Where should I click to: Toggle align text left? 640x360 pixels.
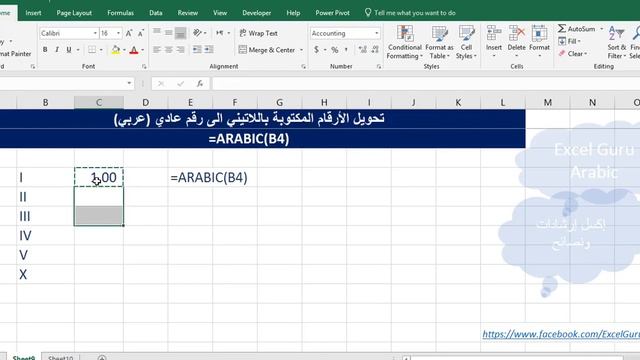(157, 49)
